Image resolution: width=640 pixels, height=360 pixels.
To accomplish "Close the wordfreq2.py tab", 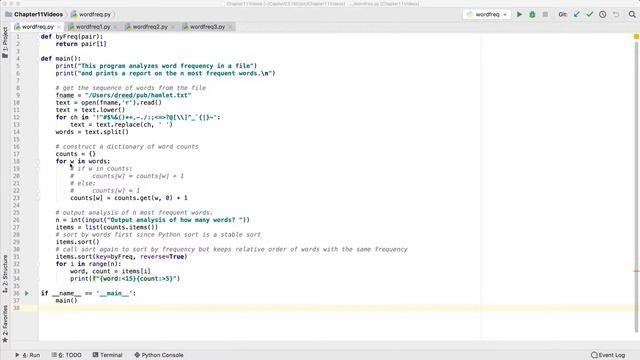I will (173, 27).
